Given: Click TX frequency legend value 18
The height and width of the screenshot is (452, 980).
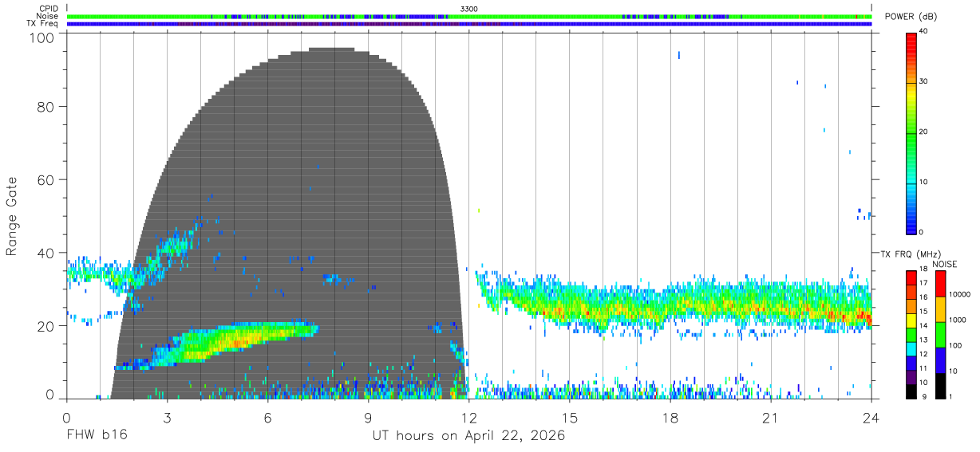Looking at the screenshot, I should (x=924, y=269).
